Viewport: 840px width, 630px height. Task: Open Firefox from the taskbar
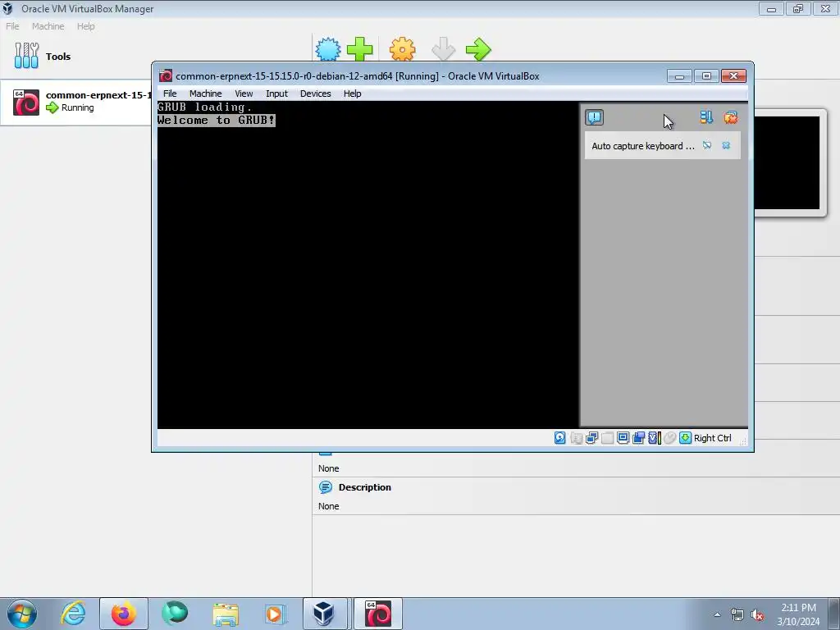coord(124,614)
